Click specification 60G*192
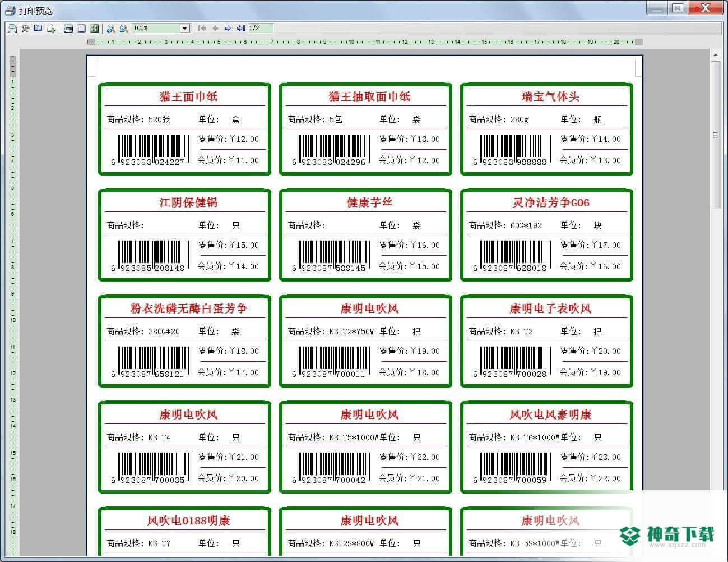This screenshot has height=562, width=728. coord(526,225)
